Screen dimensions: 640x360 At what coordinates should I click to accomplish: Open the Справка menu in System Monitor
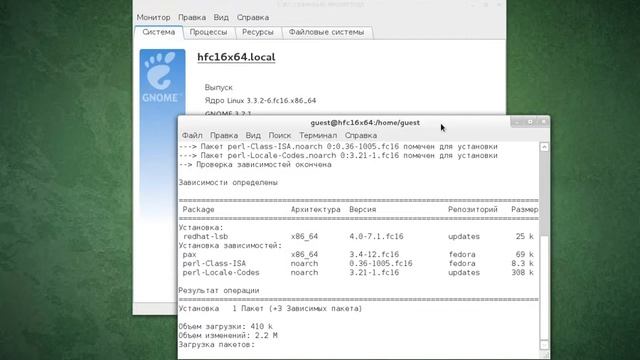[253, 18]
